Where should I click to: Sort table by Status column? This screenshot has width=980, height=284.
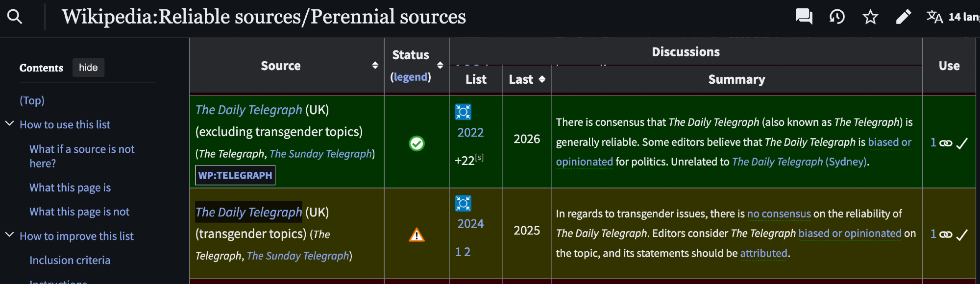click(x=440, y=65)
